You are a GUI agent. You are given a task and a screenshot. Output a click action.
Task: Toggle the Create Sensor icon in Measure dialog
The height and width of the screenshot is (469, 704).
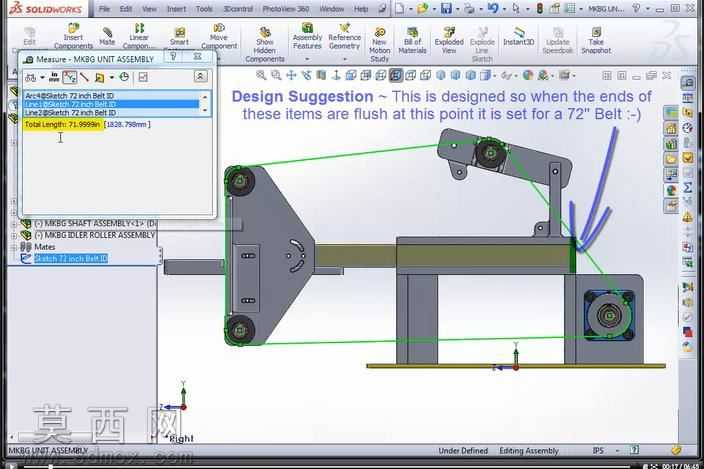(143, 77)
